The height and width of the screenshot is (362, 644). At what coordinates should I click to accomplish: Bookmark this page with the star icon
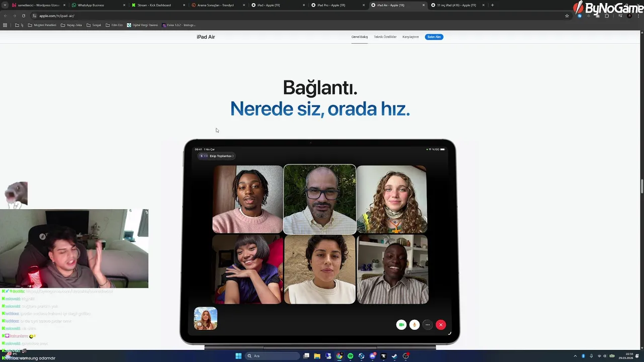[567, 16]
